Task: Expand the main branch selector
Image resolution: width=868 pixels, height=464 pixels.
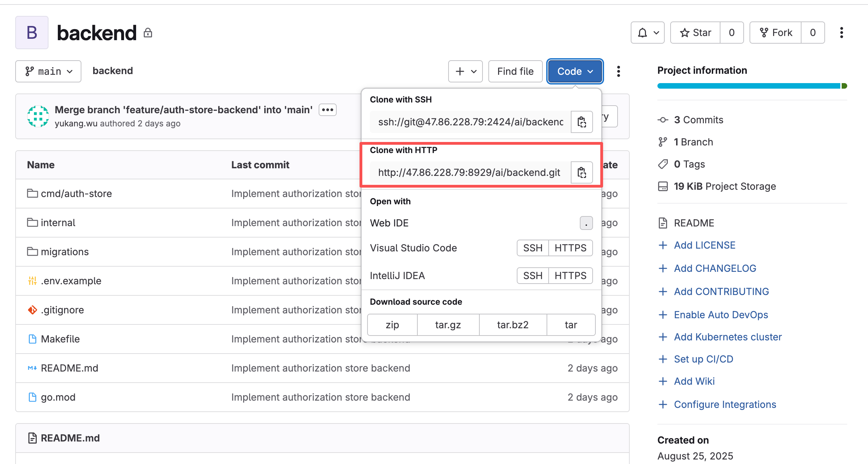Action: click(x=48, y=71)
